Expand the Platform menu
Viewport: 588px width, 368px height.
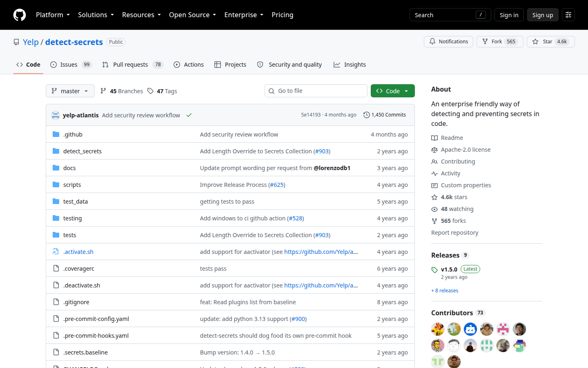tap(53, 15)
